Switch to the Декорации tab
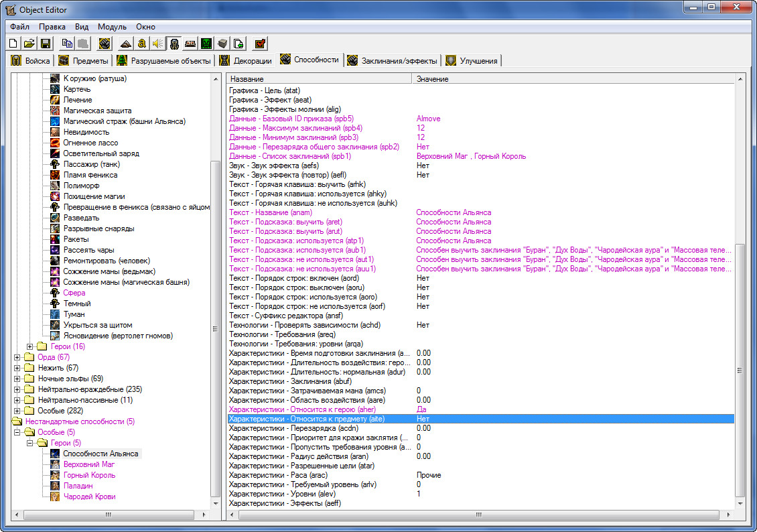The image size is (757, 532). click(x=247, y=61)
